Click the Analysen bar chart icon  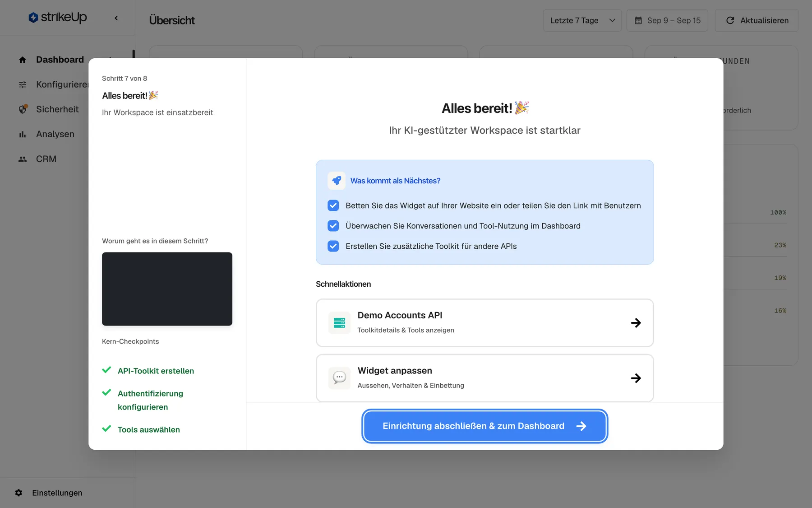[23, 134]
